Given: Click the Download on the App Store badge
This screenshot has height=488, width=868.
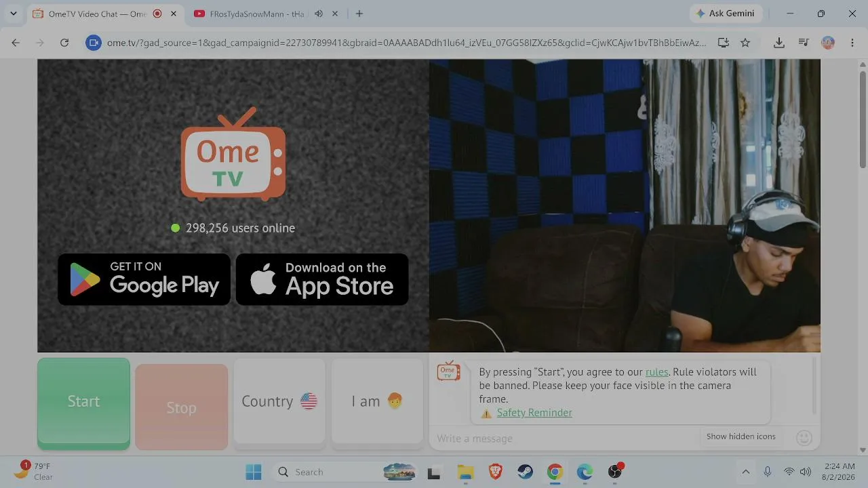Looking at the screenshot, I should coord(322,279).
